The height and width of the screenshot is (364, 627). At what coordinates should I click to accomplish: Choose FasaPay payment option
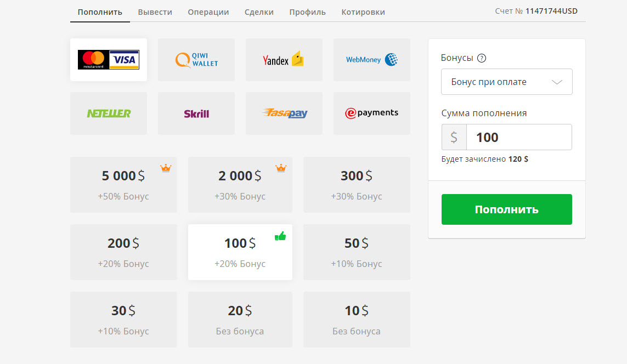(284, 113)
